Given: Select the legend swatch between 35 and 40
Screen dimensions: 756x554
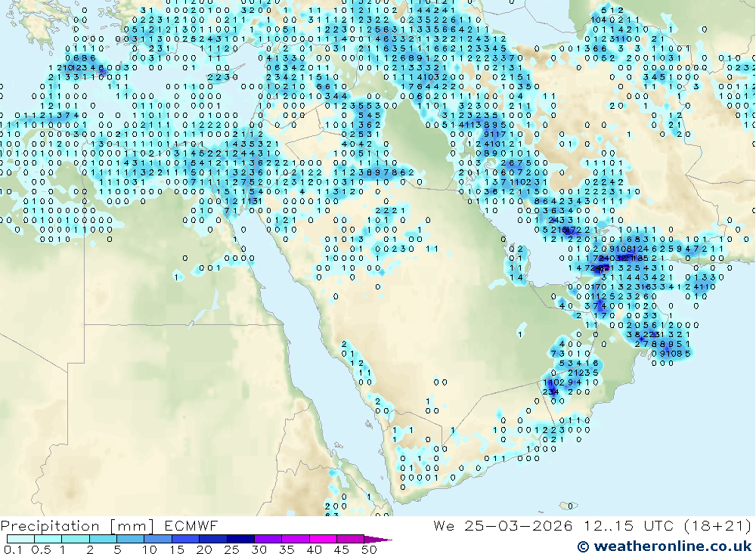Looking at the screenshot, I should pyautogui.click(x=296, y=539).
